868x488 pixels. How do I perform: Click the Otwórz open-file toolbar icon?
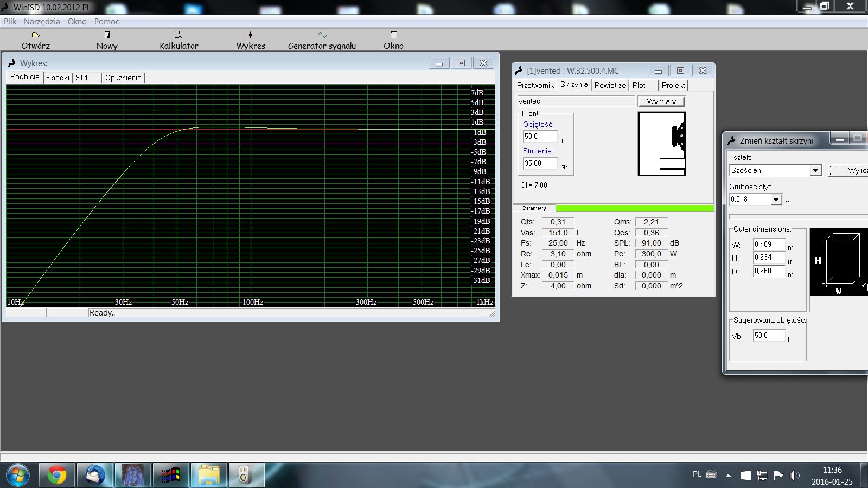(36, 35)
